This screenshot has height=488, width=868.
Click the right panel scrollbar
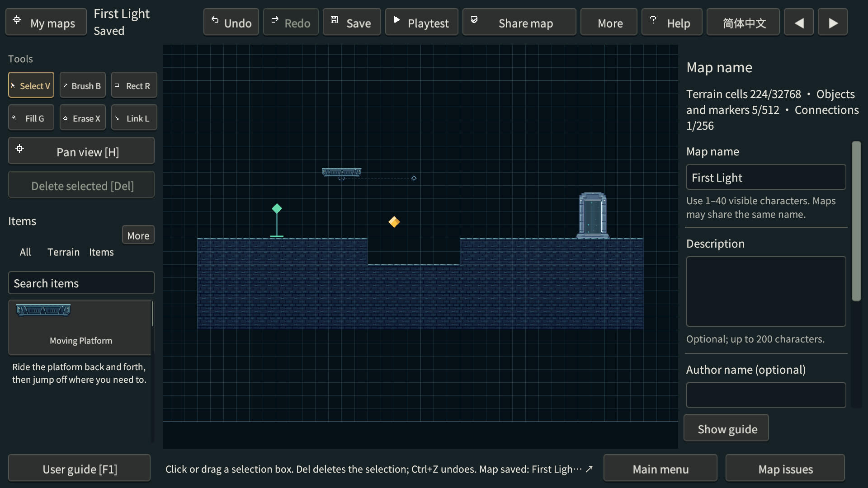point(856,221)
